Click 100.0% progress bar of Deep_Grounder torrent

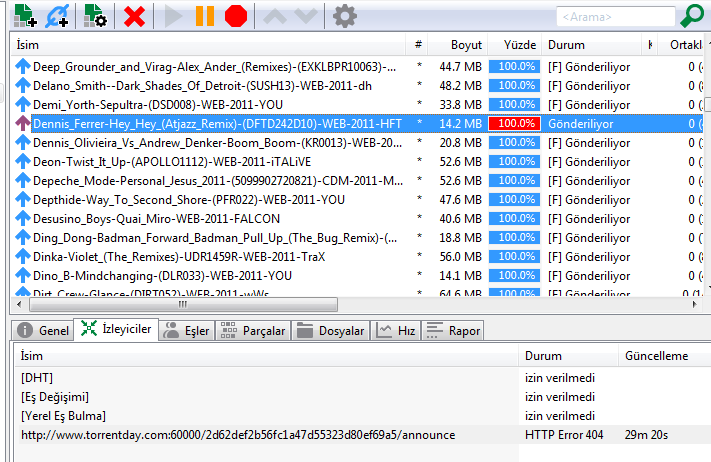(x=514, y=67)
